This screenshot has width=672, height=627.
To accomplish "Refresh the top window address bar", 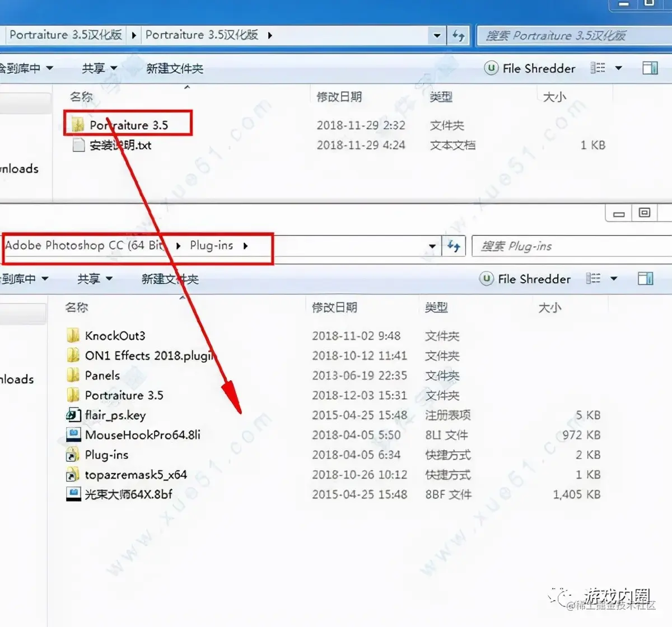I will pyautogui.click(x=459, y=35).
